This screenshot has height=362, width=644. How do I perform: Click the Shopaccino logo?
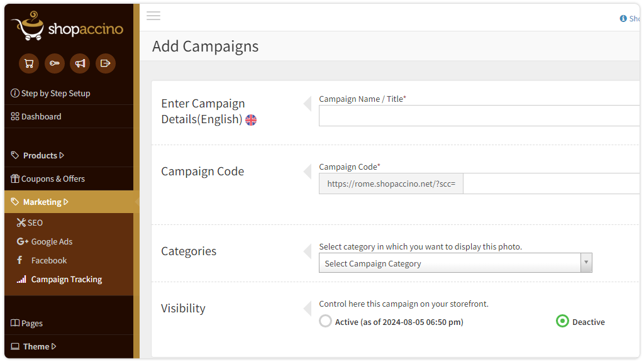[67, 26]
